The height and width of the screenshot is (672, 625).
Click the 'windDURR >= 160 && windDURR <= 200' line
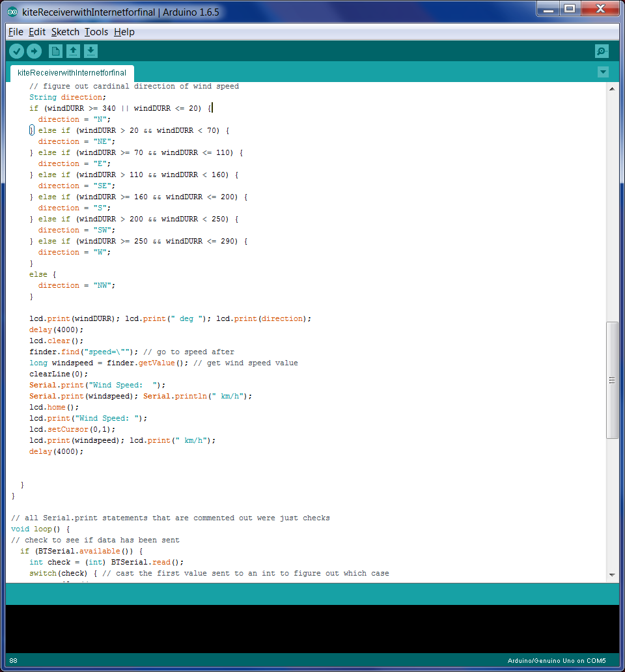pyautogui.click(x=139, y=197)
